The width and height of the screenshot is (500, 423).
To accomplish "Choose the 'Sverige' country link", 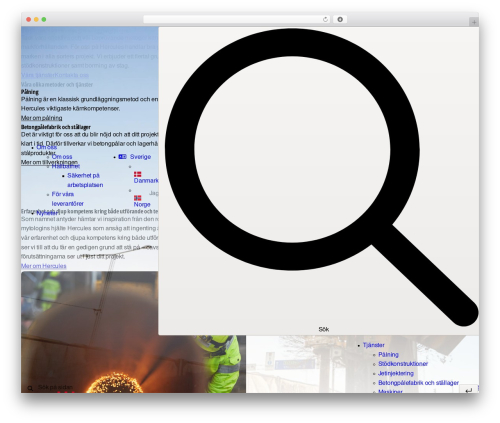I will click(x=140, y=157).
